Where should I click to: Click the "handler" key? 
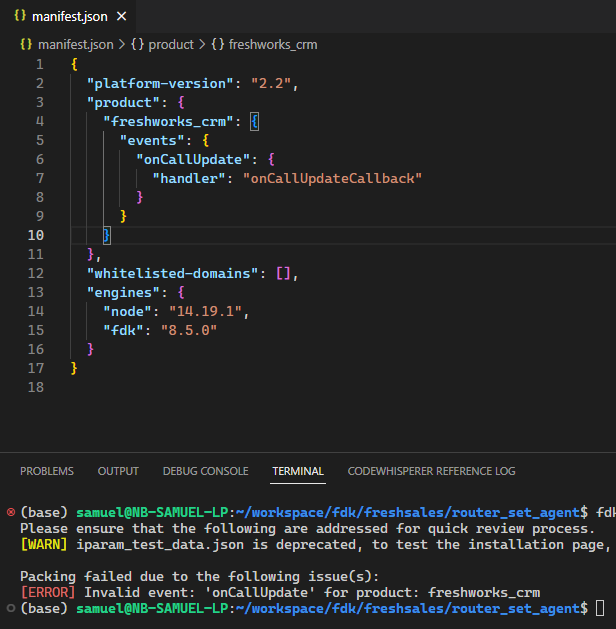click(189, 178)
